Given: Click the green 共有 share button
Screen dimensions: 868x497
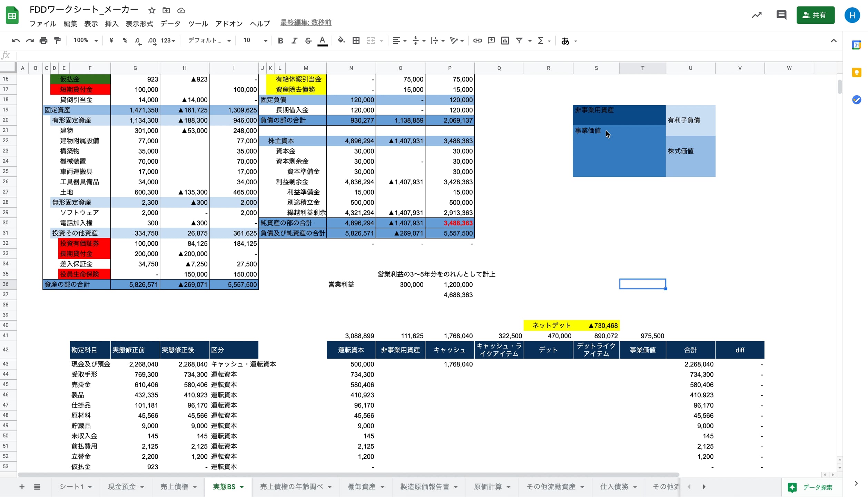Looking at the screenshot, I should [x=815, y=15].
